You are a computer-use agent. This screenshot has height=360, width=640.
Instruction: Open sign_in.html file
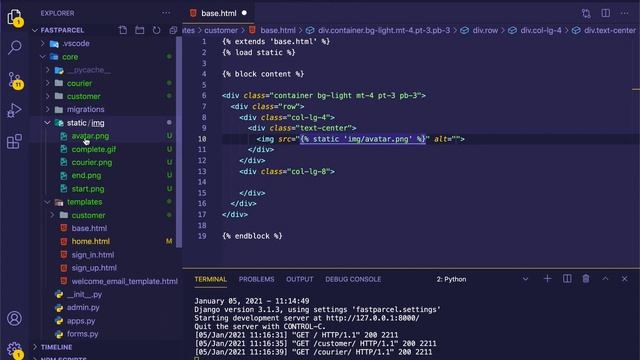(93, 255)
